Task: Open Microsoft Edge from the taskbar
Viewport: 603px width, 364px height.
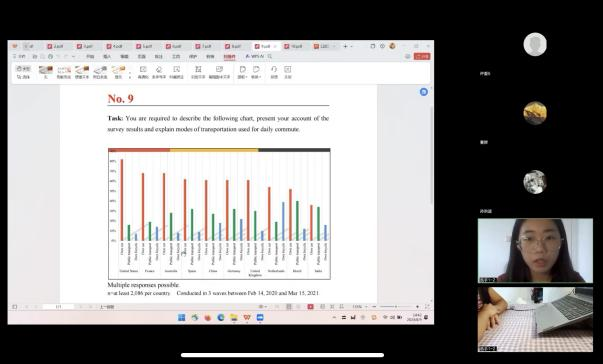Action: (x=221, y=317)
